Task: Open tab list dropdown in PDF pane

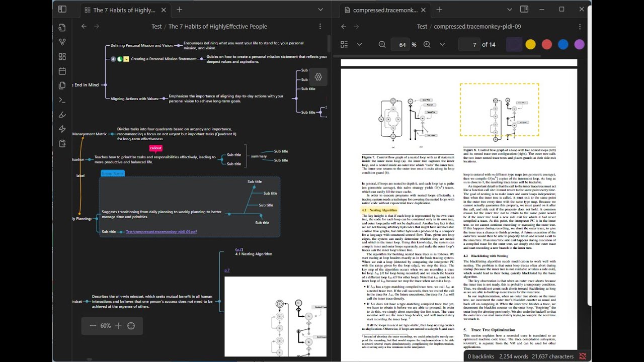Action: coord(510,10)
